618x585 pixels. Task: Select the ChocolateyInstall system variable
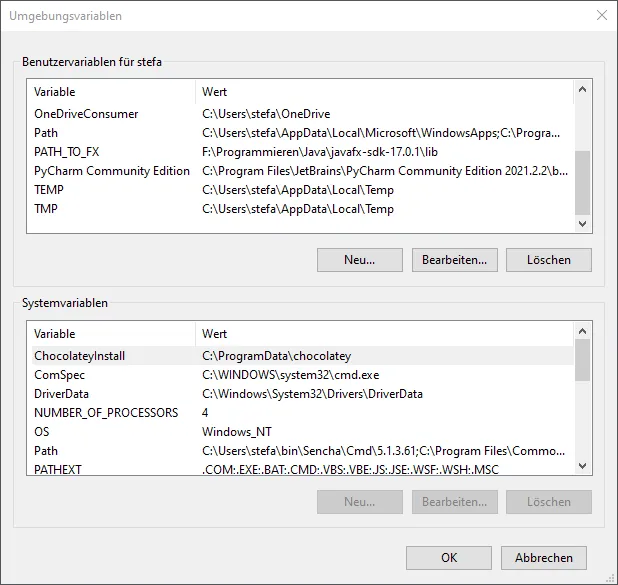tap(79, 356)
